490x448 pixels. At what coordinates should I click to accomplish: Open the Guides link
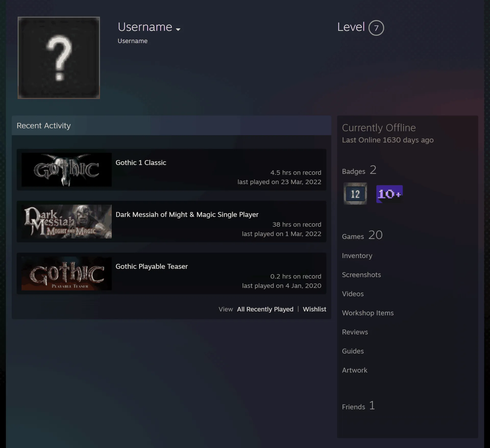[353, 351]
